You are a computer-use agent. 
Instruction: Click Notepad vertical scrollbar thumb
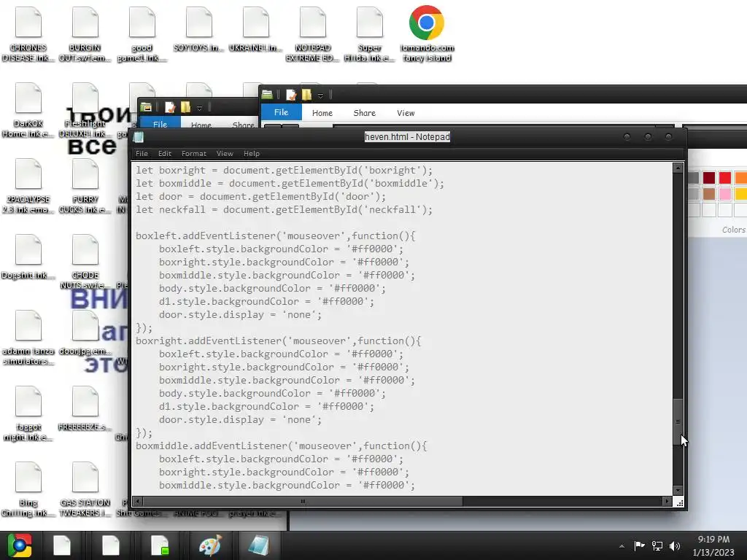(678, 422)
